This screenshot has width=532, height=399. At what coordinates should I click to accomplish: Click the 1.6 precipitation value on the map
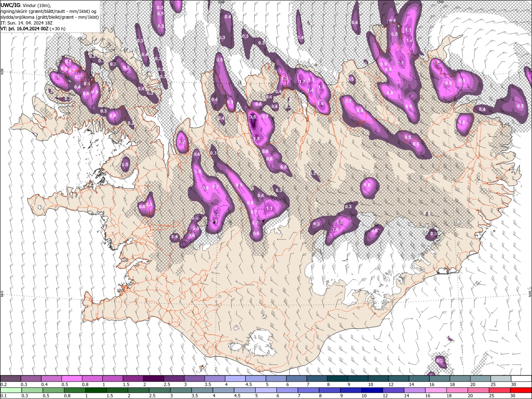pyautogui.click(x=320, y=104)
